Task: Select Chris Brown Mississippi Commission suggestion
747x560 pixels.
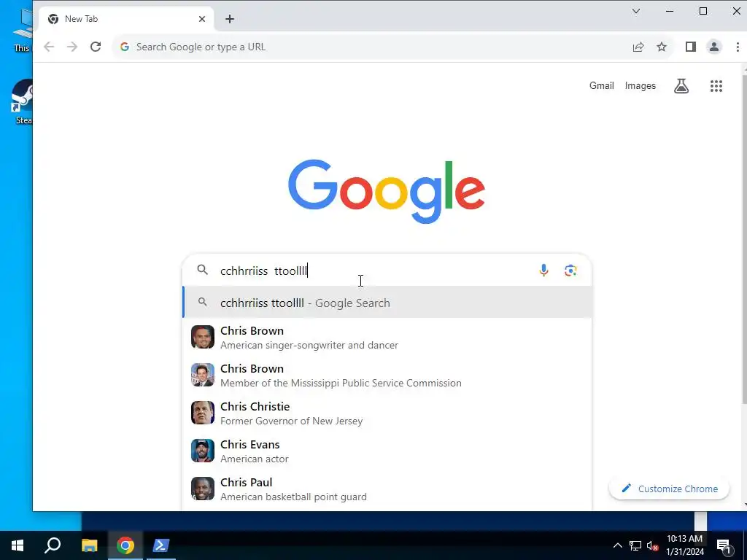Action: 387,376
